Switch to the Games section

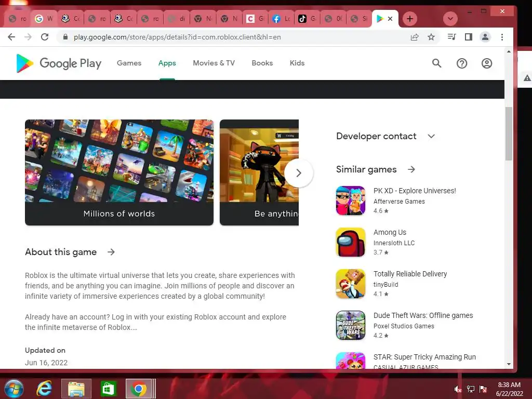click(129, 63)
